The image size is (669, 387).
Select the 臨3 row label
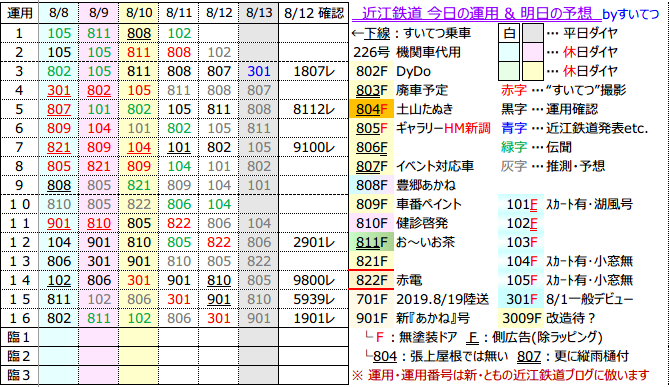point(20,375)
